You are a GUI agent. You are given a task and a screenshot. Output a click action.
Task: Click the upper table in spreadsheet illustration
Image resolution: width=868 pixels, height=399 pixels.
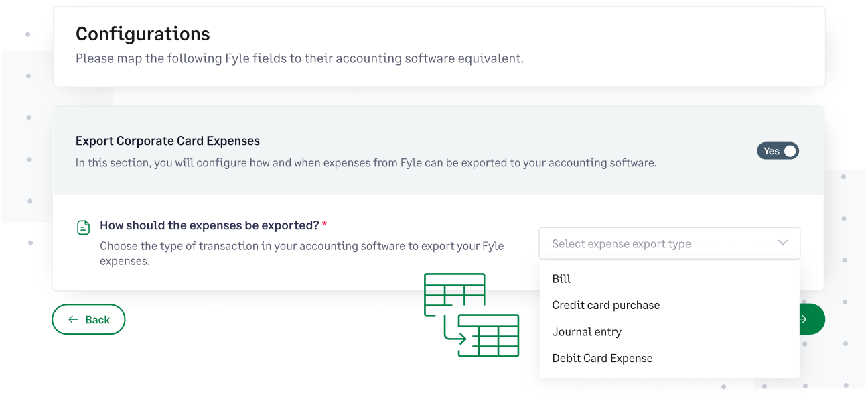[454, 294]
